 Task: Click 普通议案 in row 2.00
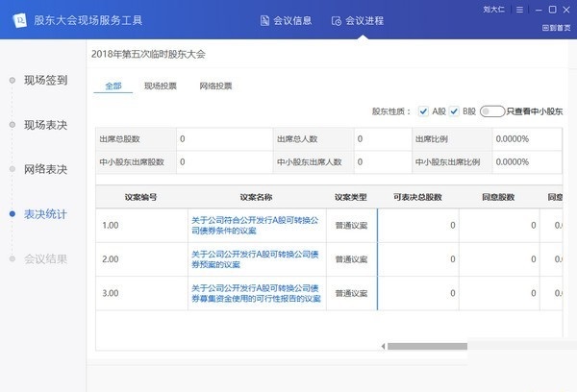351,259
